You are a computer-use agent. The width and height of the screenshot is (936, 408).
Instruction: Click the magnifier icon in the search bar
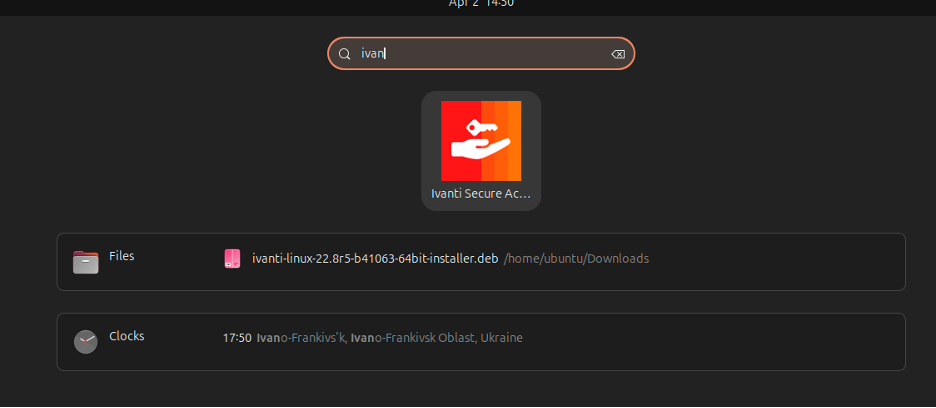[x=344, y=54]
